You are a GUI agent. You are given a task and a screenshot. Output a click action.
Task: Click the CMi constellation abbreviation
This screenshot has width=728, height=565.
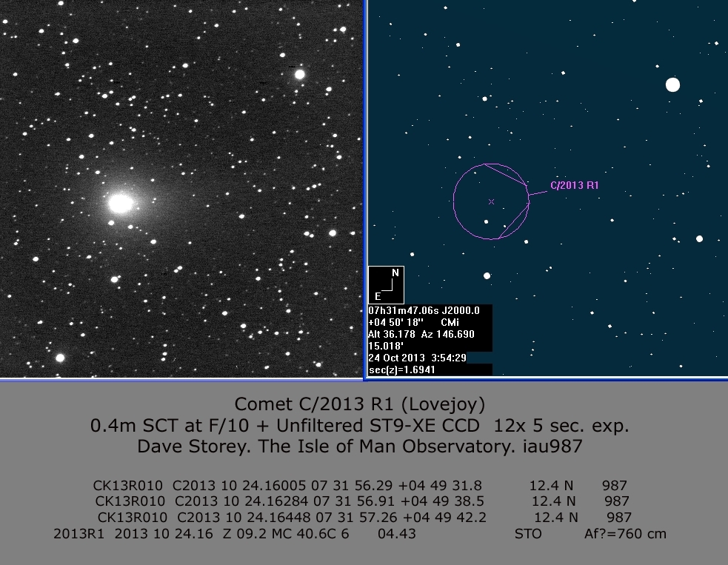(x=450, y=322)
